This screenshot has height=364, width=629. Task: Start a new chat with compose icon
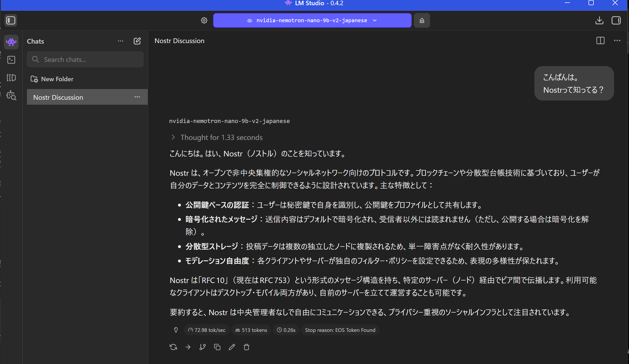(x=137, y=41)
